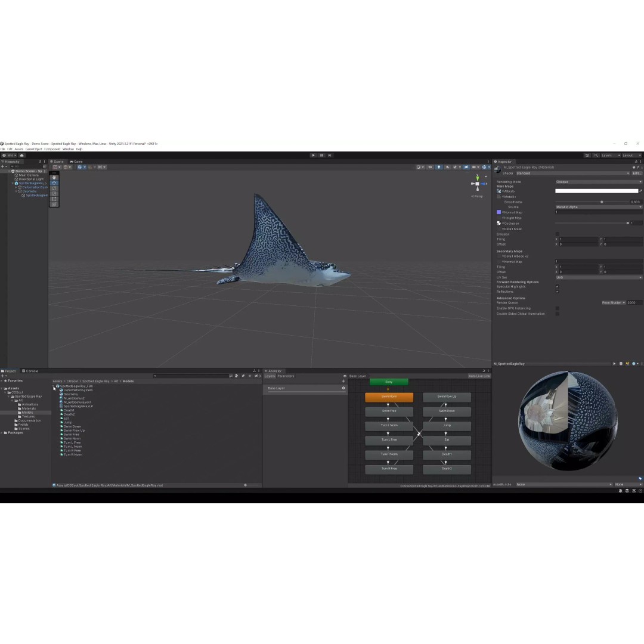This screenshot has height=644, width=644.
Task: Open the material help icon in Inspector
Action: pos(634,167)
